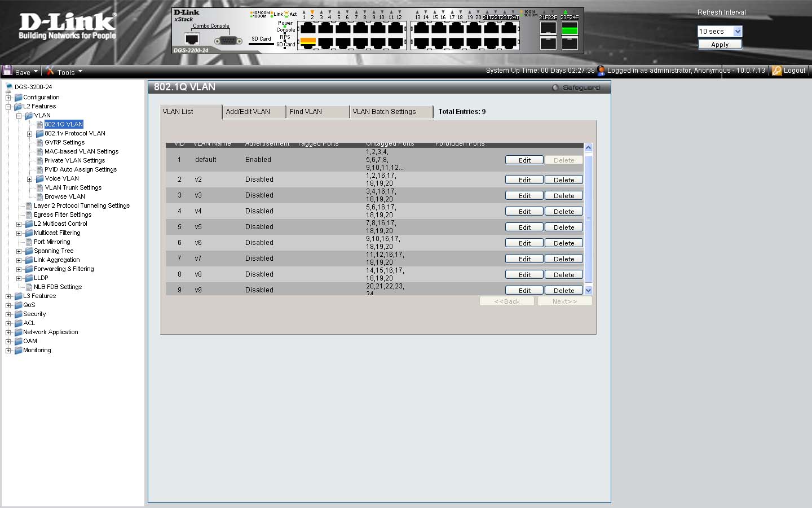Image resolution: width=812 pixels, height=508 pixels.
Task: Switch to the Add/Edit VLAN tab
Action: (x=248, y=112)
